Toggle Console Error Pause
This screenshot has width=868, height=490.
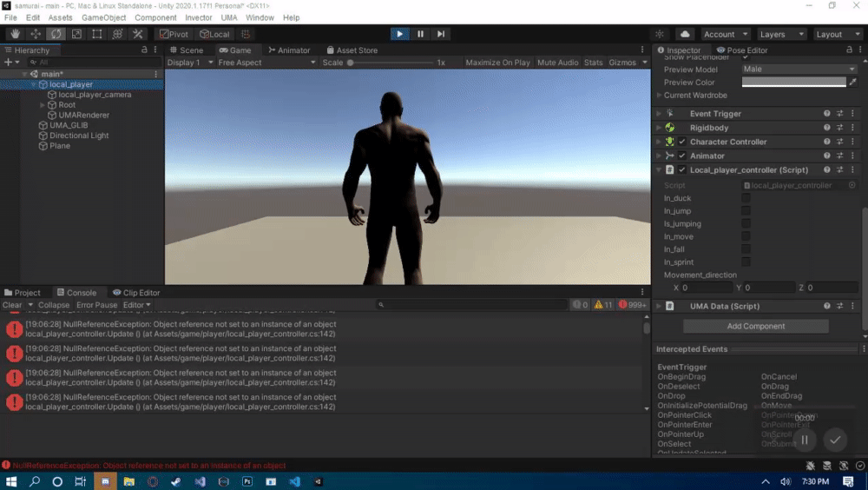click(97, 305)
